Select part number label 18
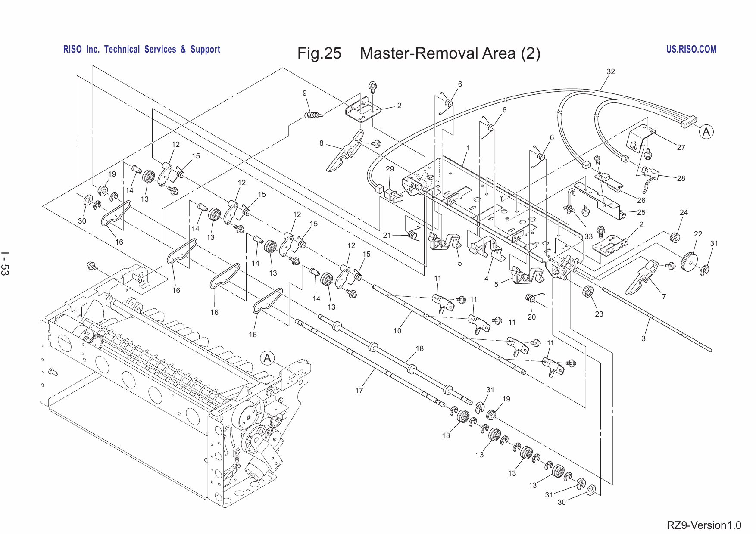Image resolution: width=756 pixels, height=534 pixels. click(x=419, y=348)
